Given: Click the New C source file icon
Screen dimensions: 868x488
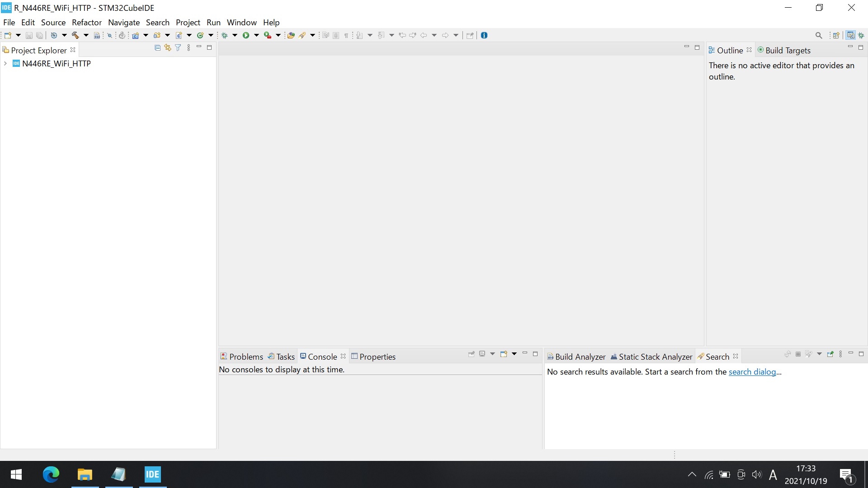Looking at the screenshot, I should tap(179, 35).
